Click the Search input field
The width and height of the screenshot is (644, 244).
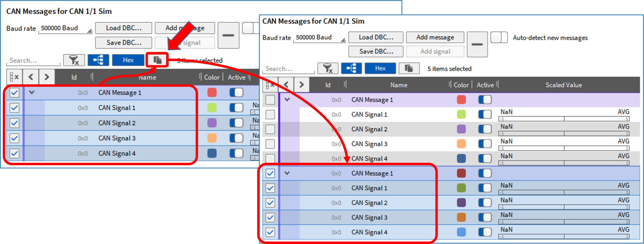click(288, 69)
